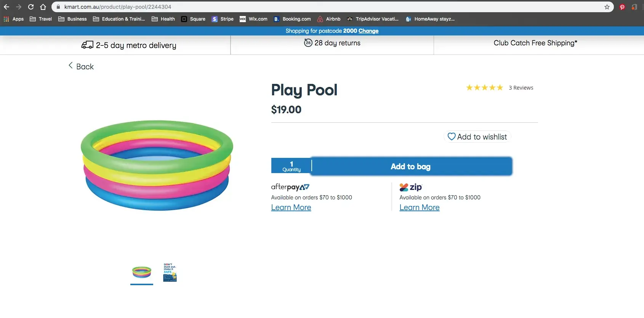
Task: Select the safety warning thumbnail image
Action: pyautogui.click(x=170, y=272)
